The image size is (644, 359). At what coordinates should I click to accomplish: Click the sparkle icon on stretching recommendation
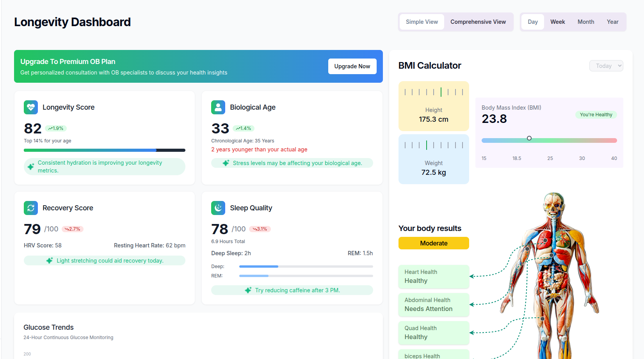coord(49,260)
